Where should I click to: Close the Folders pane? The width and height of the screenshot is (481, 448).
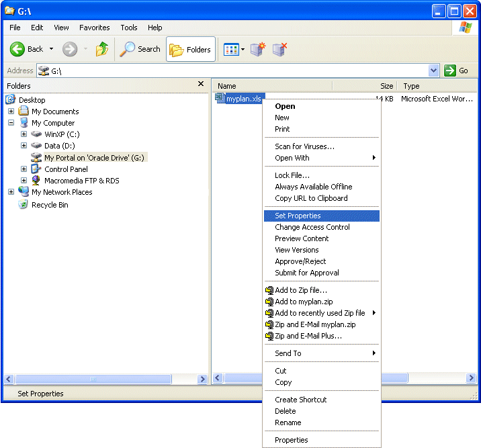201,84
